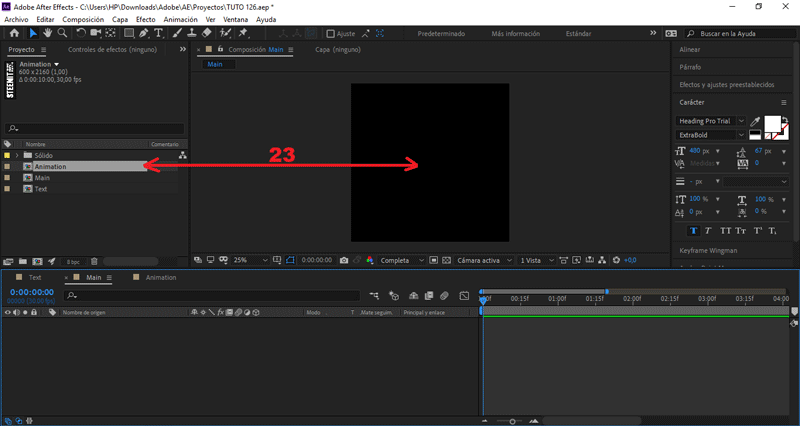Image resolution: width=800 pixels, height=426 pixels.
Task: Select the Pan Behind anchor point tool
Action: click(110, 33)
